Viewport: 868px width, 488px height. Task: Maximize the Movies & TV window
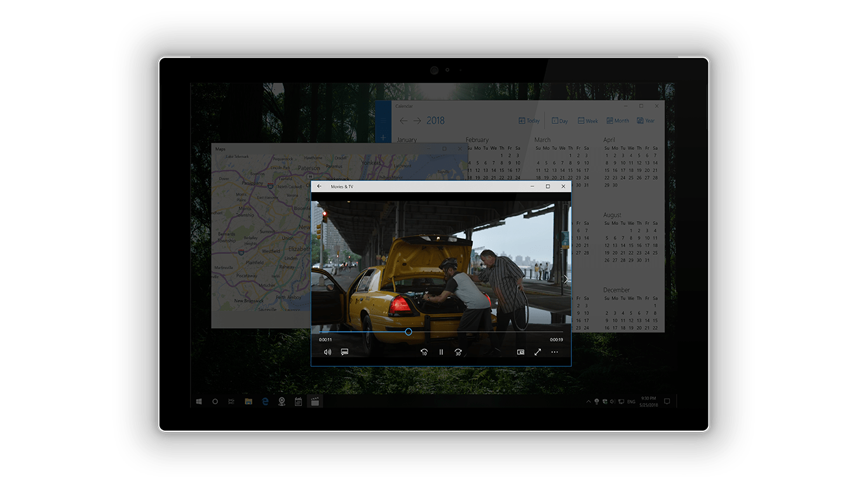(x=548, y=187)
